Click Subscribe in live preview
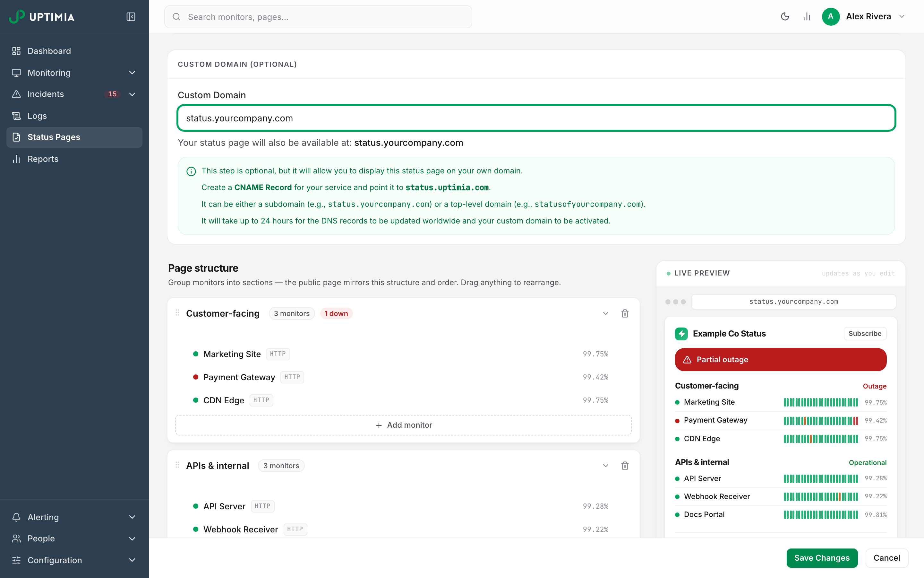The width and height of the screenshot is (924, 578). [865, 333]
